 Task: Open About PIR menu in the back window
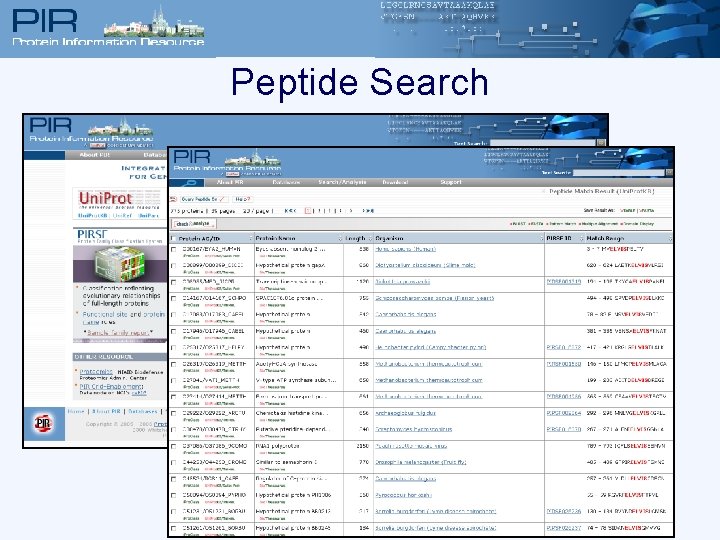point(95,155)
